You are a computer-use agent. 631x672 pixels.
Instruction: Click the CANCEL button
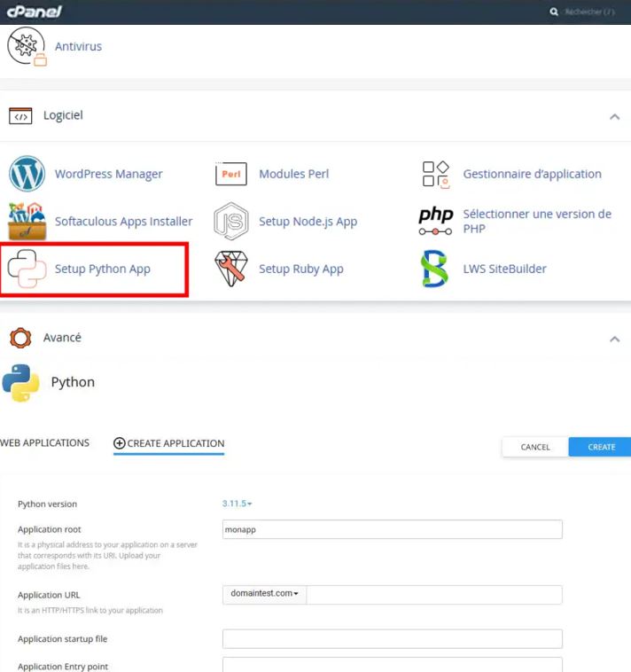535,447
